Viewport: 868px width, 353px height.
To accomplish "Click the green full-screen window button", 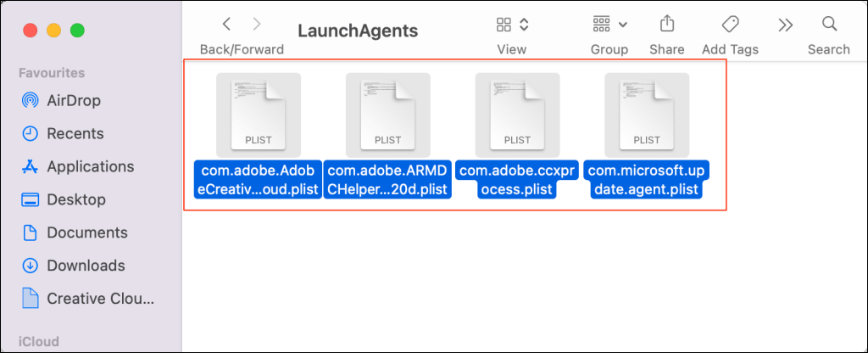I will 77,30.
